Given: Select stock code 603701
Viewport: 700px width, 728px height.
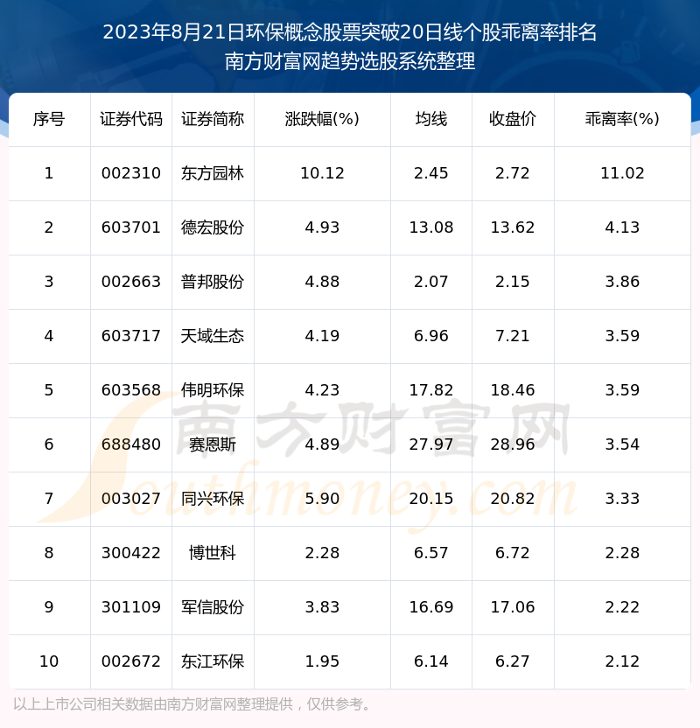Looking at the screenshot, I should pyautogui.click(x=131, y=227).
